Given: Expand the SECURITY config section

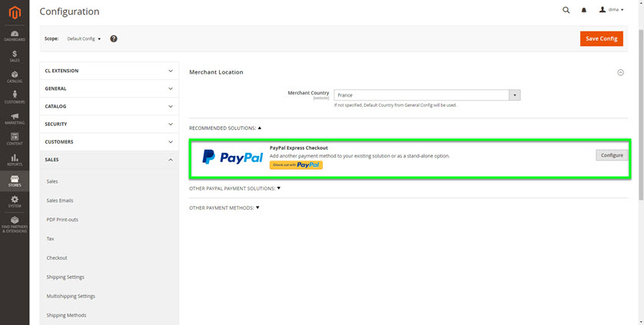Looking at the screenshot, I should pyautogui.click(x=109, y=124).
